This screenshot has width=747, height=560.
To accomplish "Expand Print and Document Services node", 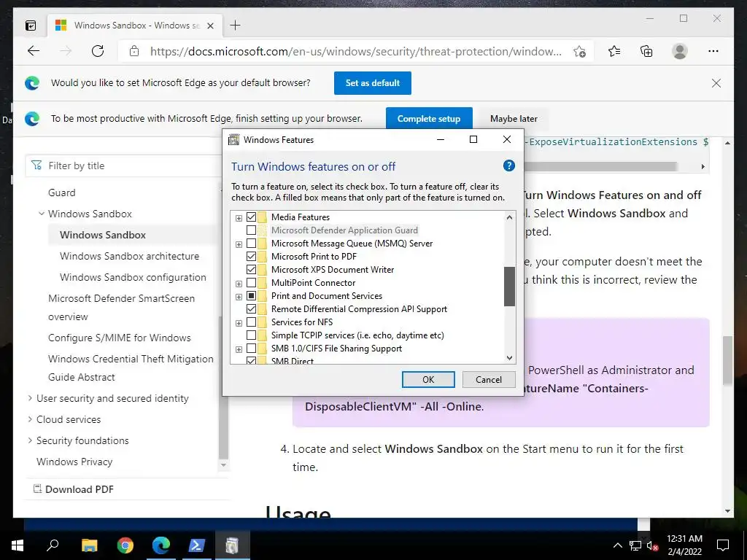I will (x=239, y=297).
